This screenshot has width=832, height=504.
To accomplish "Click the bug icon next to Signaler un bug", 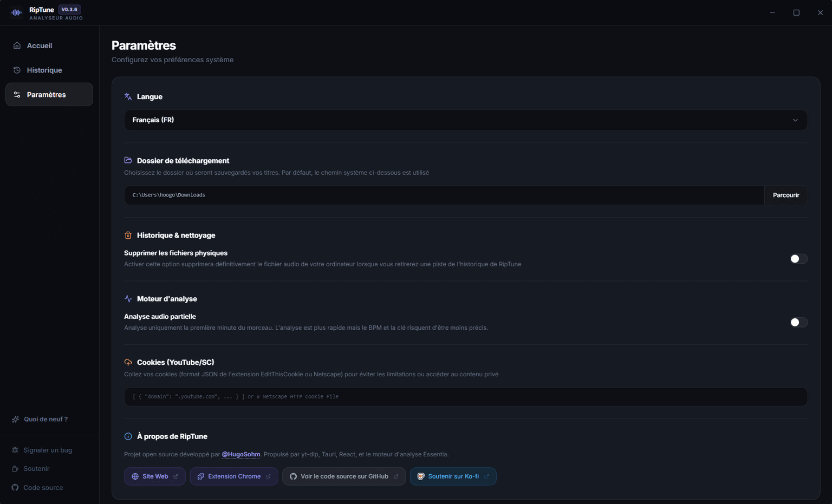I will click(15, 450).
